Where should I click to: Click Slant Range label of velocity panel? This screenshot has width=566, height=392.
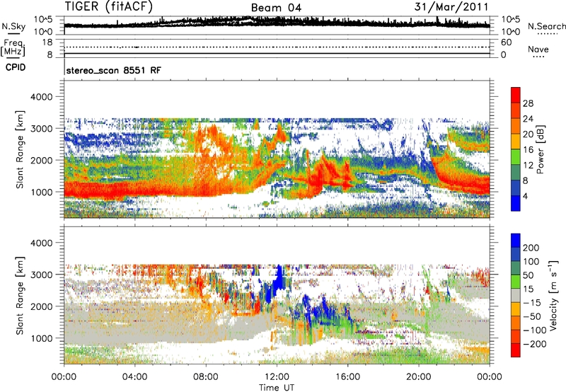click(20, 295)
